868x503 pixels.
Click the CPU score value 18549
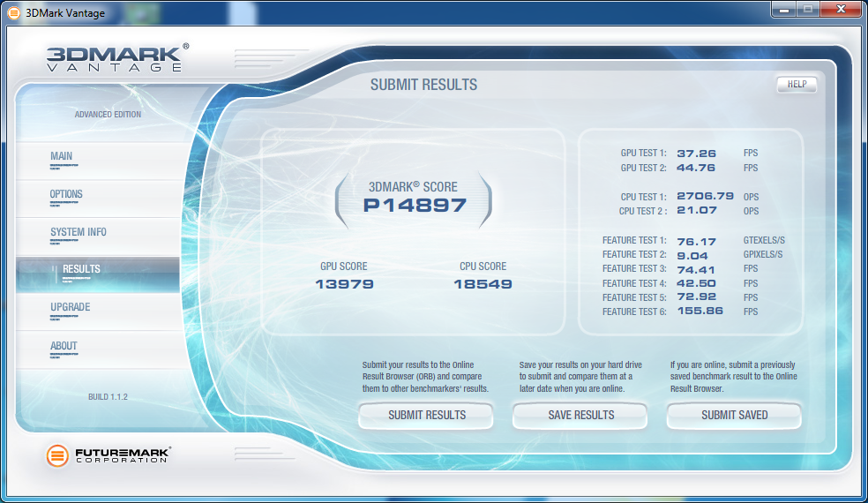pos(483,284)
